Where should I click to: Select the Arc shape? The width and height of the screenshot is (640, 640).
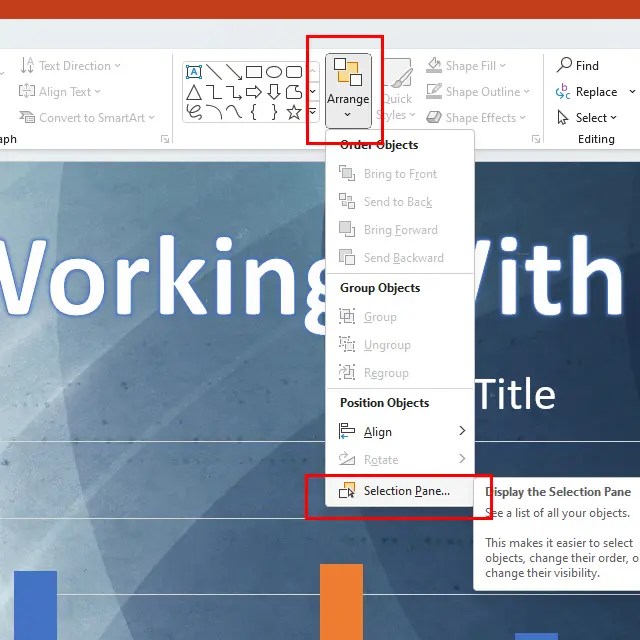tap(214, 112)
